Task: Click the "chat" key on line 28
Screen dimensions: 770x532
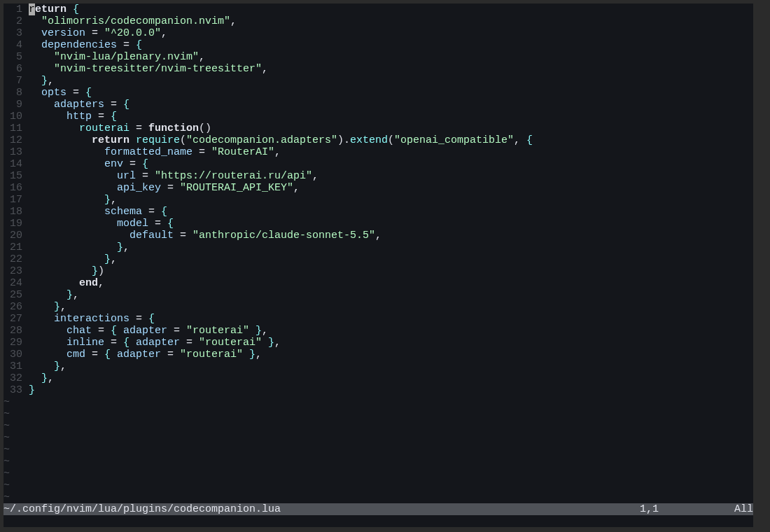Action: coord(79,330)
